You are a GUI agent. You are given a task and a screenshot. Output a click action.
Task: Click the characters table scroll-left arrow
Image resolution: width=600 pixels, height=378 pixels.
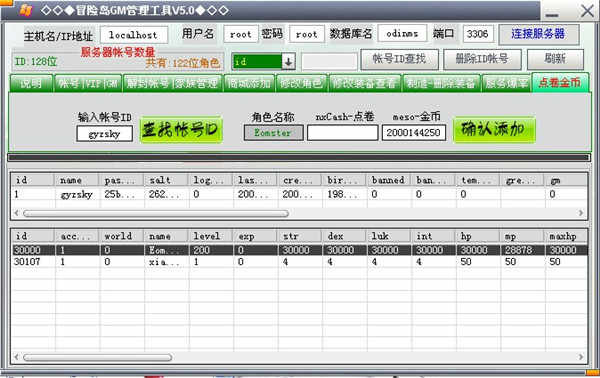[16, 357]
